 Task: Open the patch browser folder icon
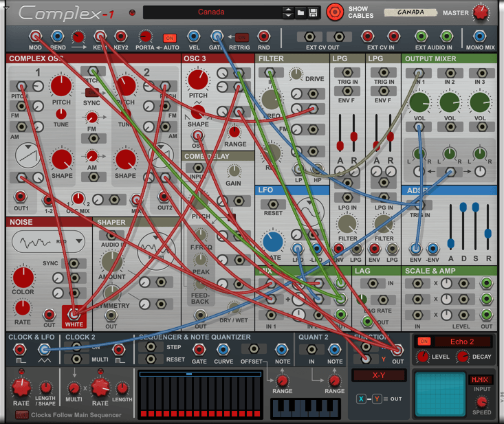coord(301,13)
